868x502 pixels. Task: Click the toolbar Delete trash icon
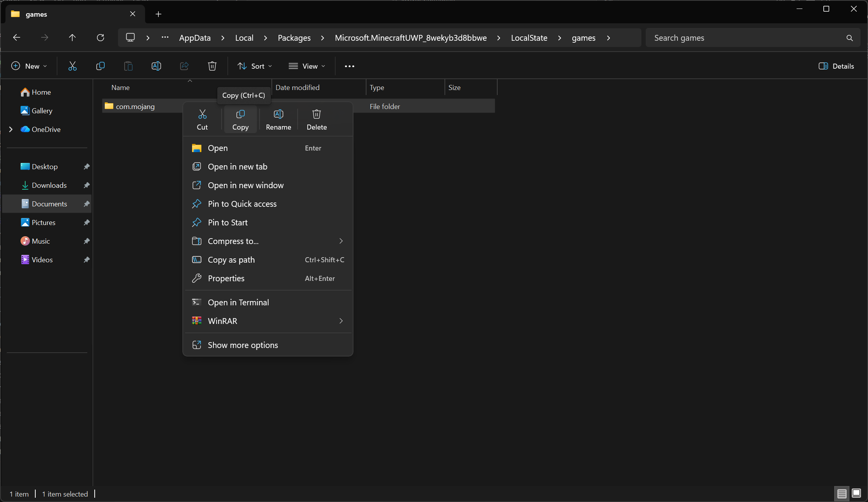[212, 66]
